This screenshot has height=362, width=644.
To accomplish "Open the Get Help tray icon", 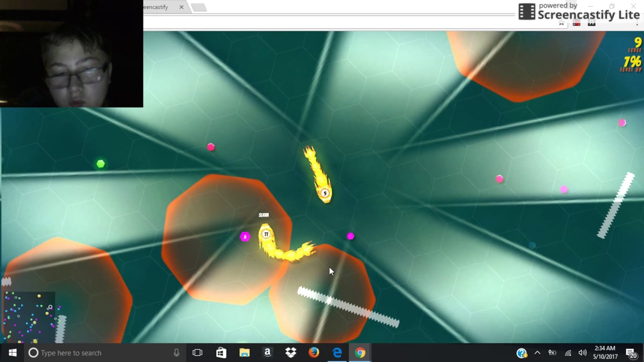I will click(x=522, y=353).
